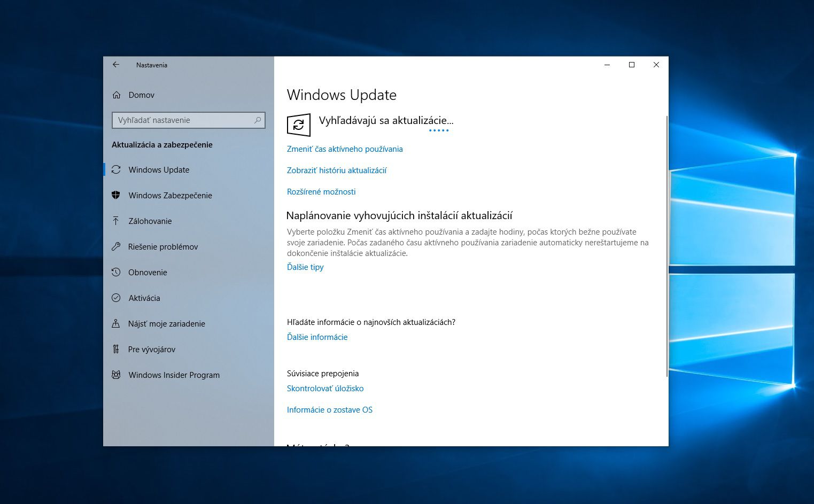The image size is (814, 504).
Task: Click the Obnovenie history icon
Action: pyautogui.click(x=116, y=272)
